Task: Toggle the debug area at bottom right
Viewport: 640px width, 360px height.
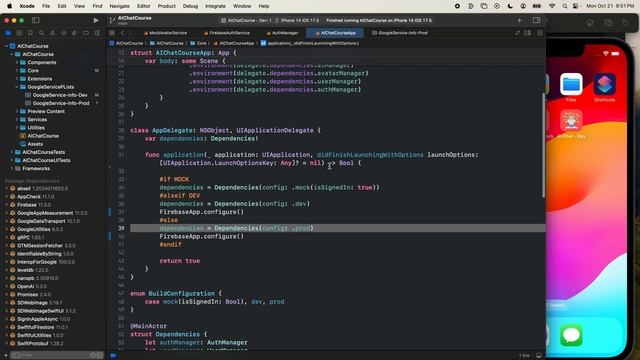Action: click(x=539, y=356)
